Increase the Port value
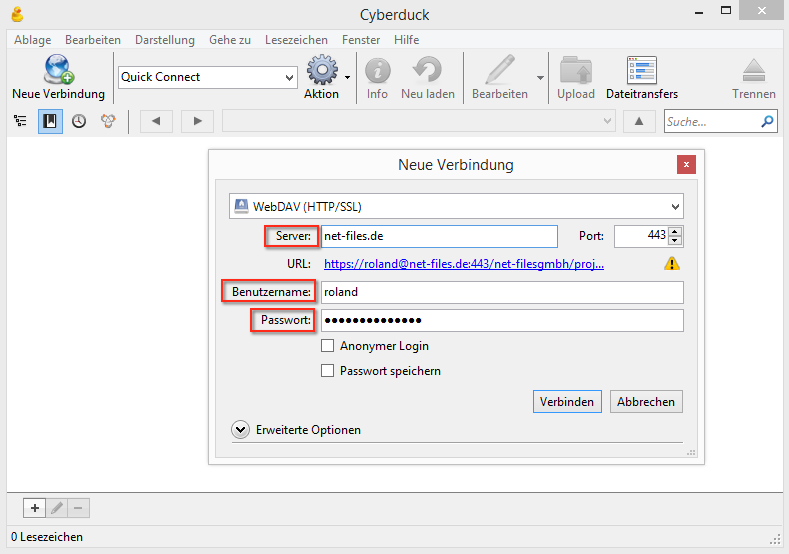 (675, 231)
